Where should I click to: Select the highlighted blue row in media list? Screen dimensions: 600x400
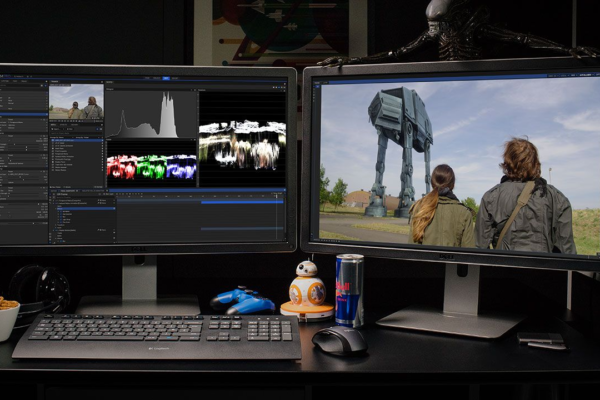77,140
